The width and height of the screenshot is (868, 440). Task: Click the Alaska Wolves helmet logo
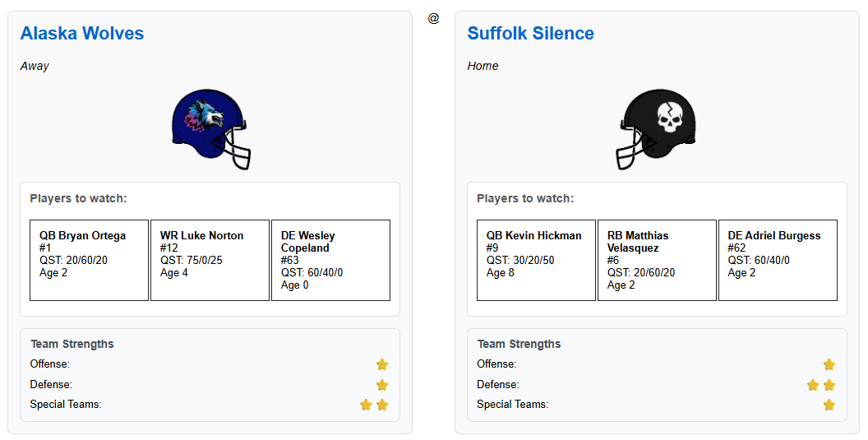click(210, 130)
